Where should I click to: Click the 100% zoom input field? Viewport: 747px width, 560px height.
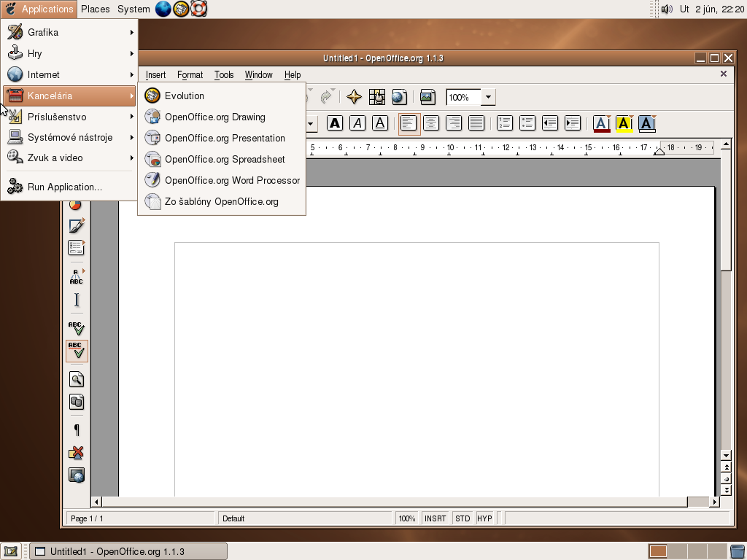click(x=463, y=97)
